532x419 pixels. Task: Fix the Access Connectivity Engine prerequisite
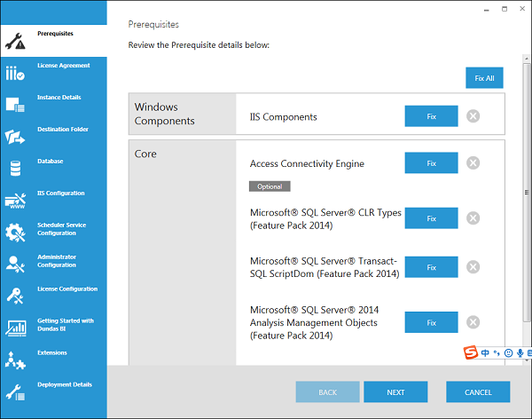click(x=431, y=162)
